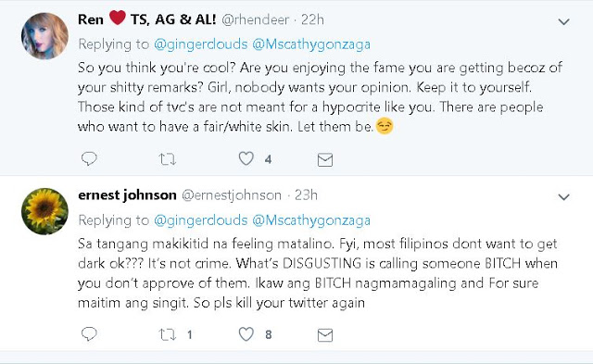Retweet Ren's tweet
The height and width of the screenshot is (364, 593).
(167, 159)
